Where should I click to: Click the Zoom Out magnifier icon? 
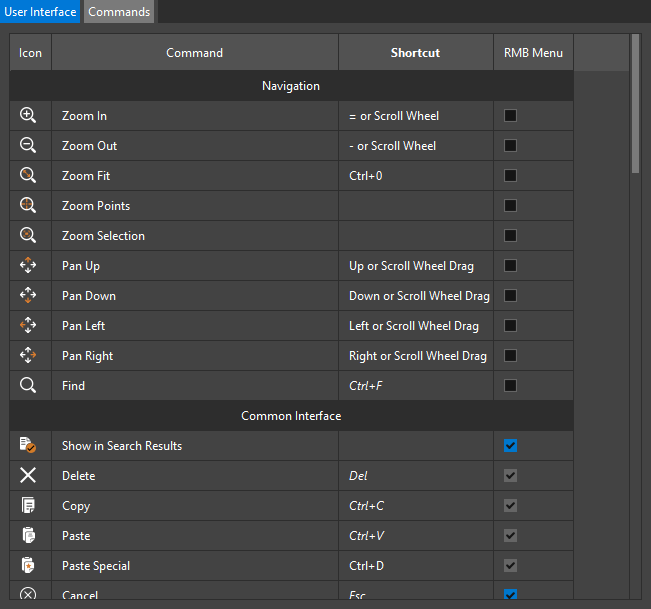point(28,145)
